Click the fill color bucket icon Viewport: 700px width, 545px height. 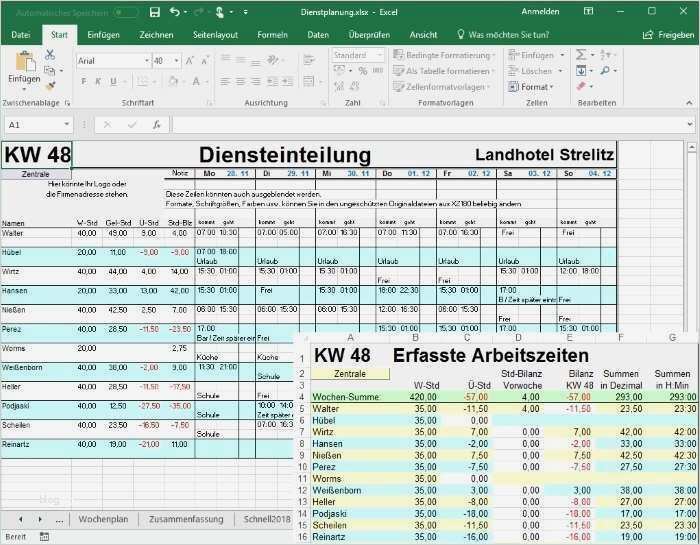tap(173, 82)
